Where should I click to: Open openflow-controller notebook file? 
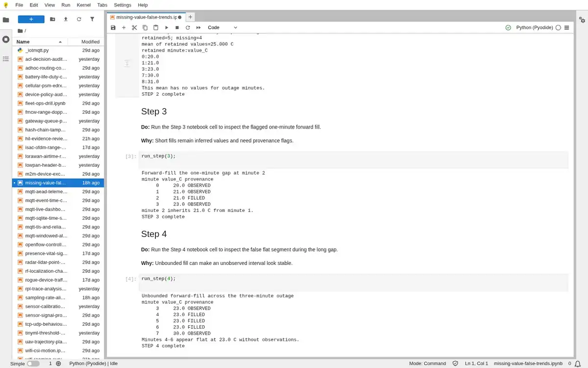(x=58, y=245)
